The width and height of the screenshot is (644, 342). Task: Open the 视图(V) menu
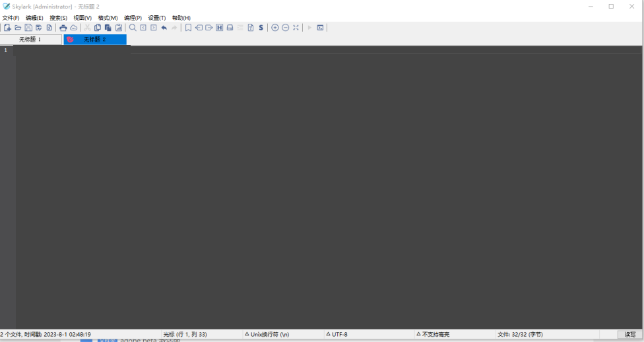click(x=82, y=18)
